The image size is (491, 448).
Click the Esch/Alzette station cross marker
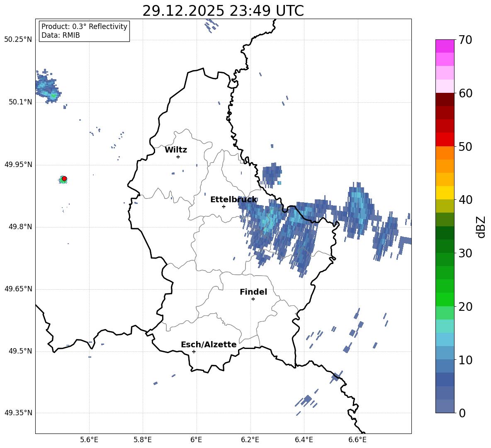tap(194, 351)
